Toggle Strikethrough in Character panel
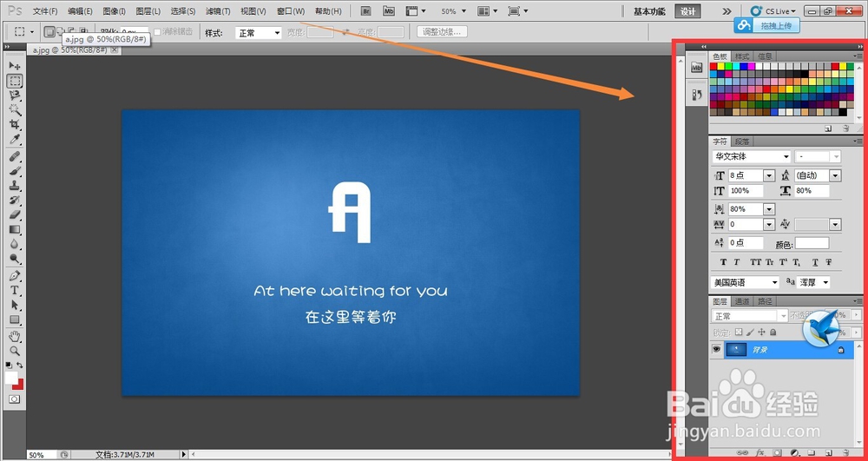 point(829,262)
